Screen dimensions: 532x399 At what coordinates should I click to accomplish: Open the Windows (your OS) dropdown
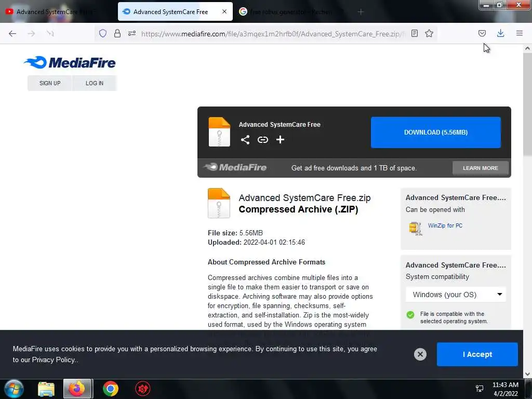(456, 295)
